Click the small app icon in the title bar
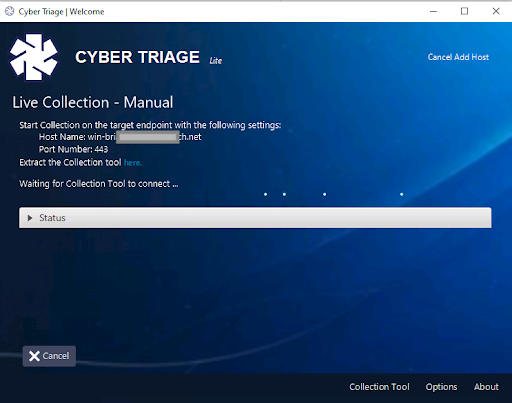 (10, 11)
